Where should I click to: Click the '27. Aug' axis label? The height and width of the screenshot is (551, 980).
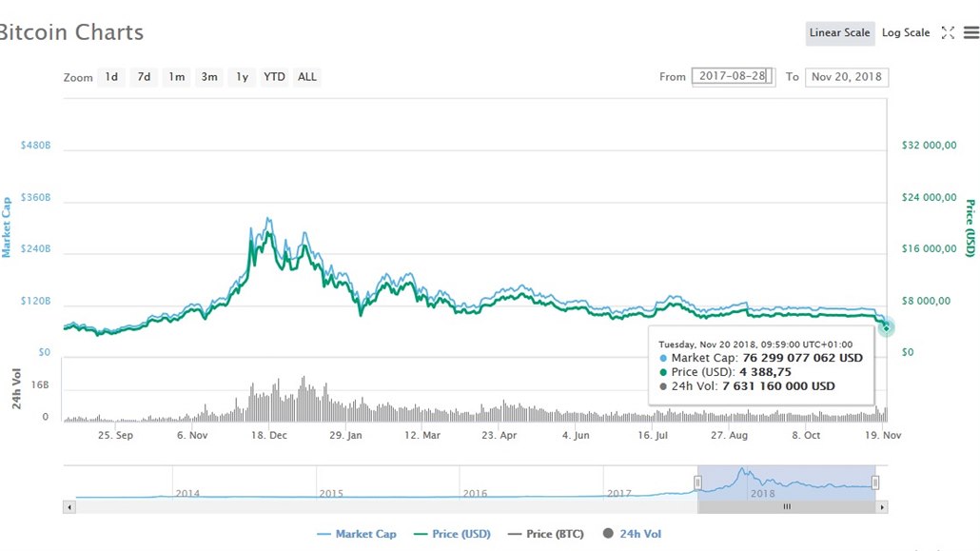click(729, 435)
